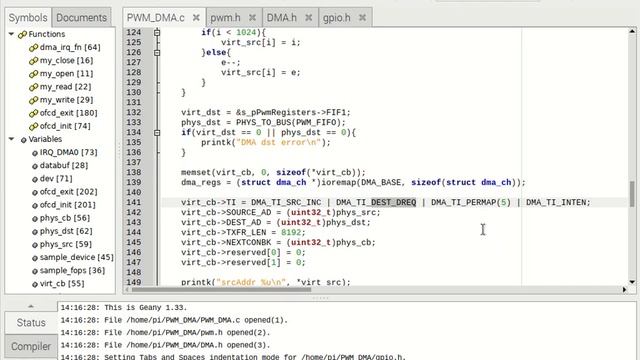Click the memset call on line 138
640x360 pixels.
(x=196, y=172)
